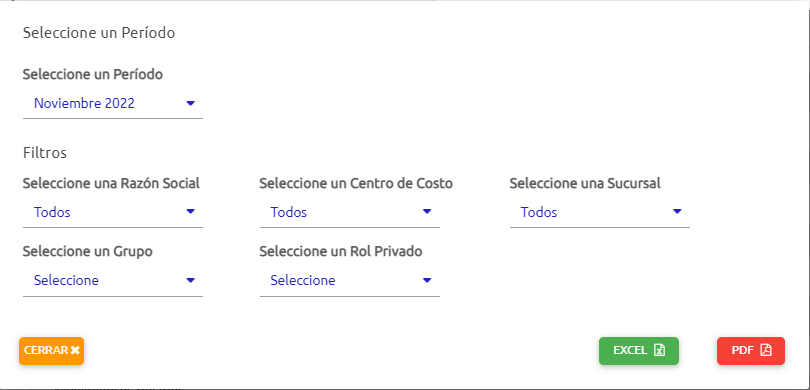Expand the Rol Privado dropdown arrow
810x390 pixels.
point(427,280)
